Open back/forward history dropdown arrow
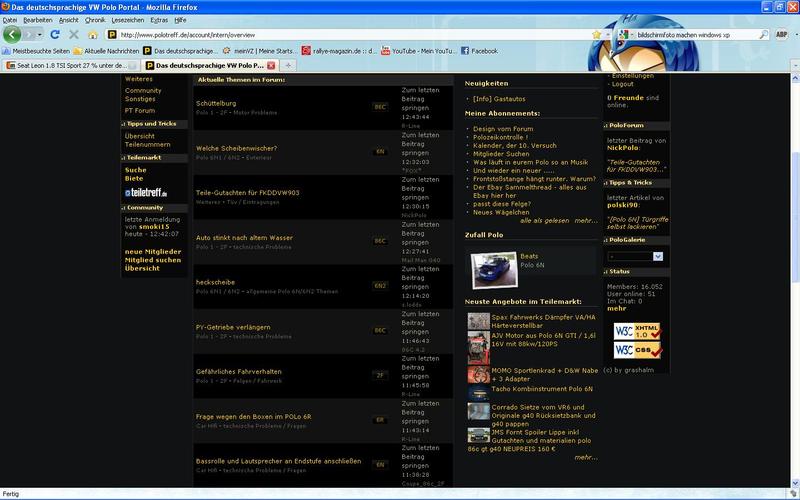 pos(40,35)
